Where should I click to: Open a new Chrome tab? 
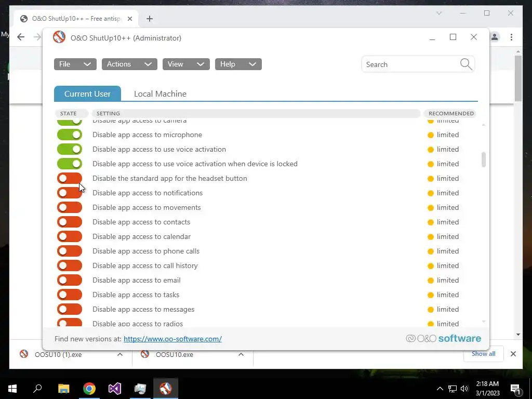coord(150,19)
